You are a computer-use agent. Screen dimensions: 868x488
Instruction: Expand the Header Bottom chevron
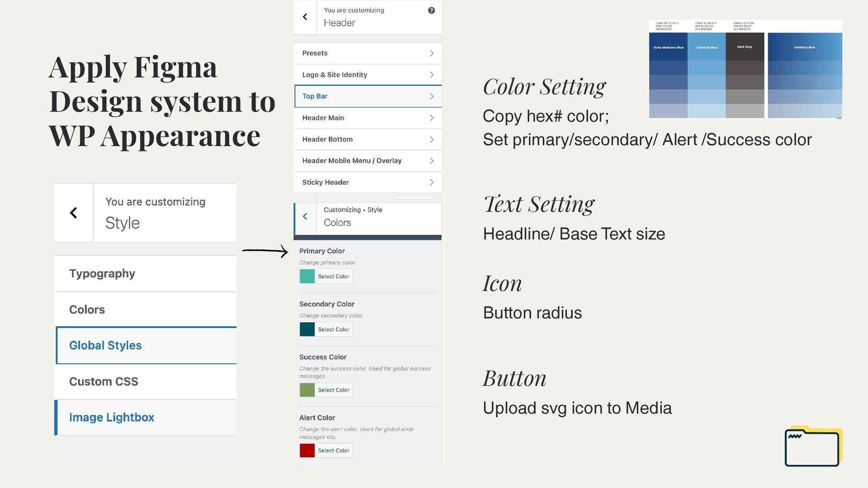tap(432, 140)
